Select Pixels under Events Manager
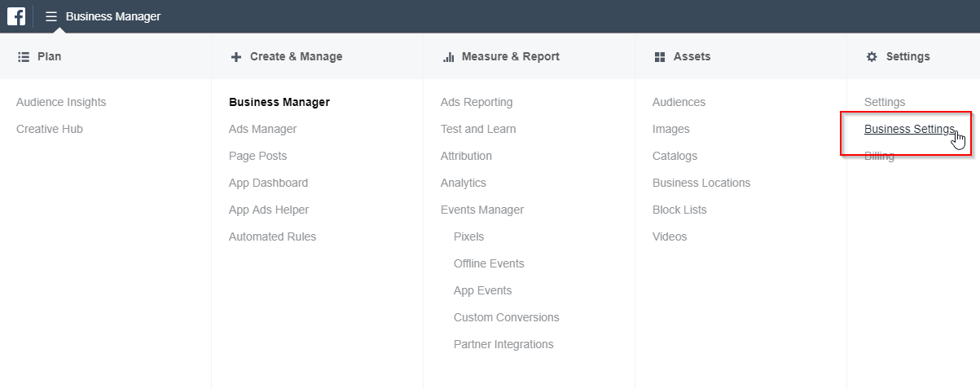Viewport: 980px width, 389px height. click(469, 236)
